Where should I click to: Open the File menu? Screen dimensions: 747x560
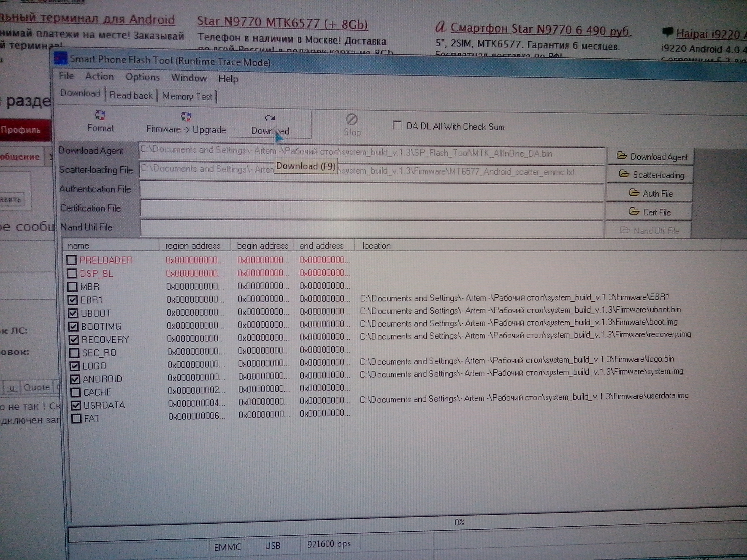coord(66,76)
